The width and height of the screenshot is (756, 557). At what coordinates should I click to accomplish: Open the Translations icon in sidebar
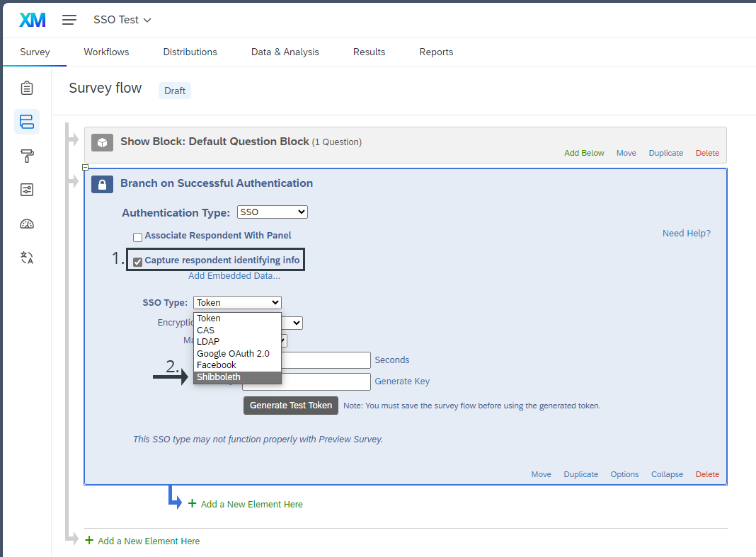tap(27, 258)
